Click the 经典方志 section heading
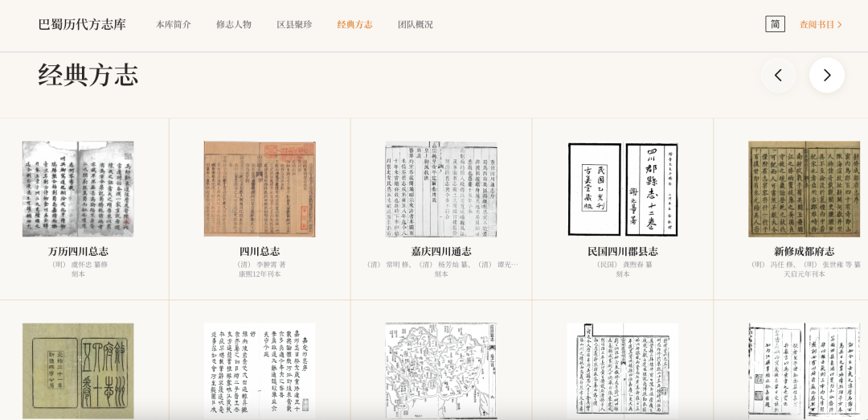The width and height of the screenshot is (868, 420). pyautogui.click(x=88, y=75)
